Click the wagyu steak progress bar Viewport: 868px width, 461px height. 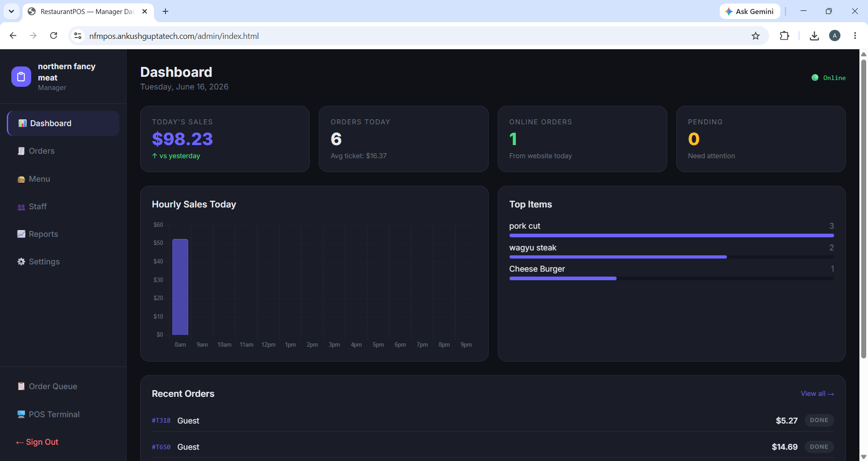point(671,257)
